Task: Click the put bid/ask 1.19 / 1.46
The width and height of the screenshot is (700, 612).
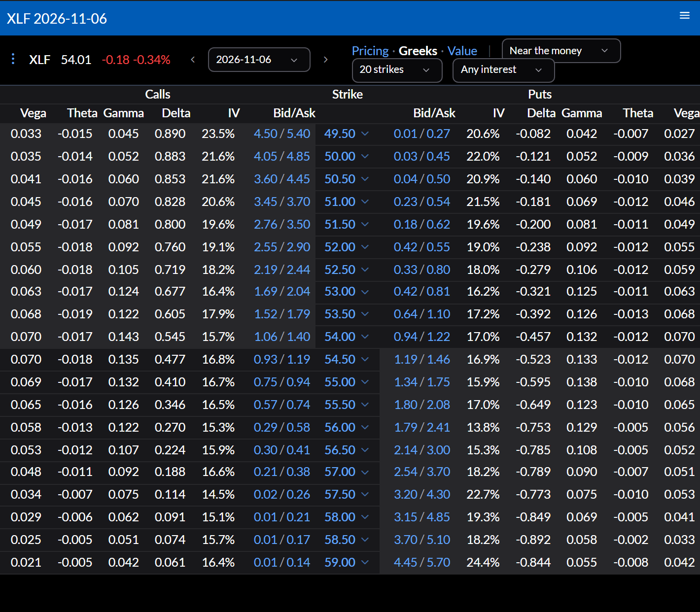Action: click(x=422, y=359)
